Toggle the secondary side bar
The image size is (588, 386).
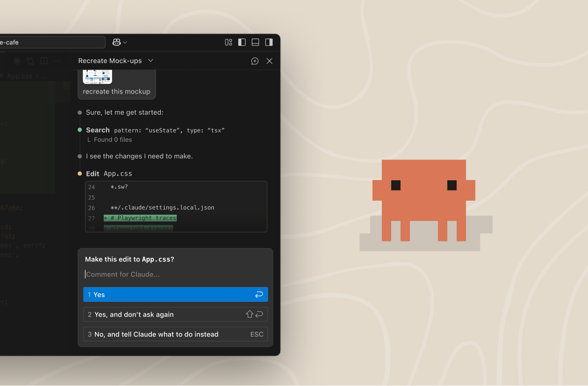coord(269,42)
